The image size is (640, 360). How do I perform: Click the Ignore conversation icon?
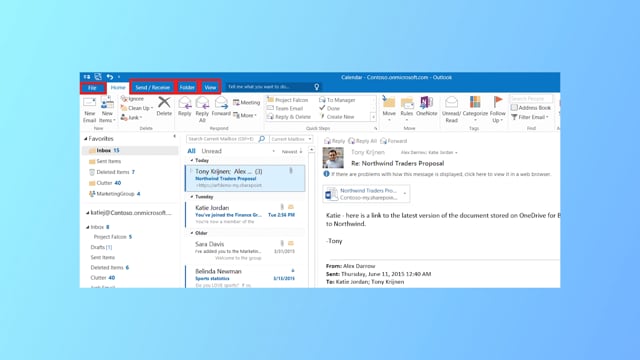coord(124,99)
